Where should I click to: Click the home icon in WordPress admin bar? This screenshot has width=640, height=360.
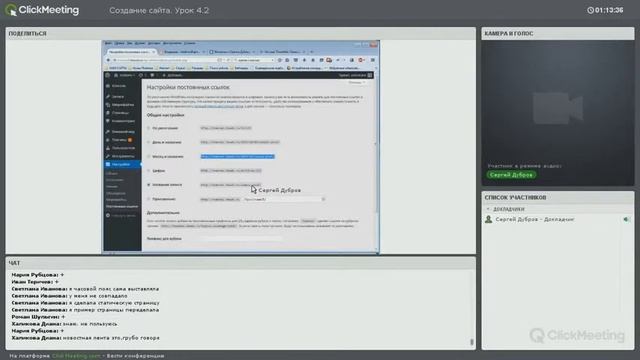116,75
